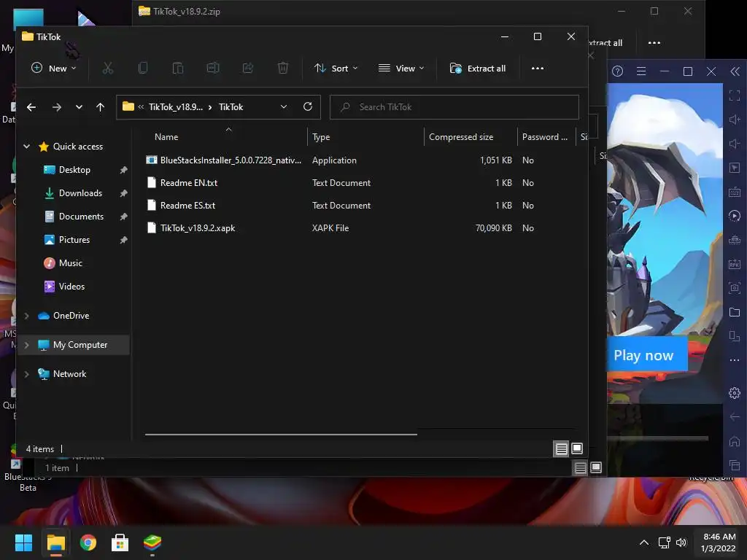
Task: Open BlueStacks recent apps icon
Action: (x=735, y=464)
